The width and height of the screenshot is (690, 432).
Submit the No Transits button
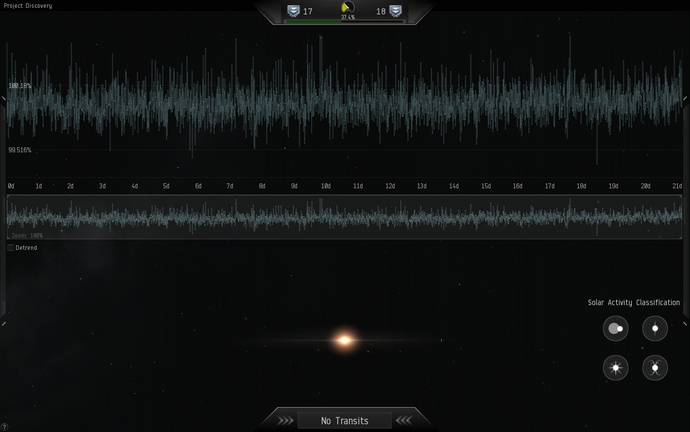coord(345,421)
